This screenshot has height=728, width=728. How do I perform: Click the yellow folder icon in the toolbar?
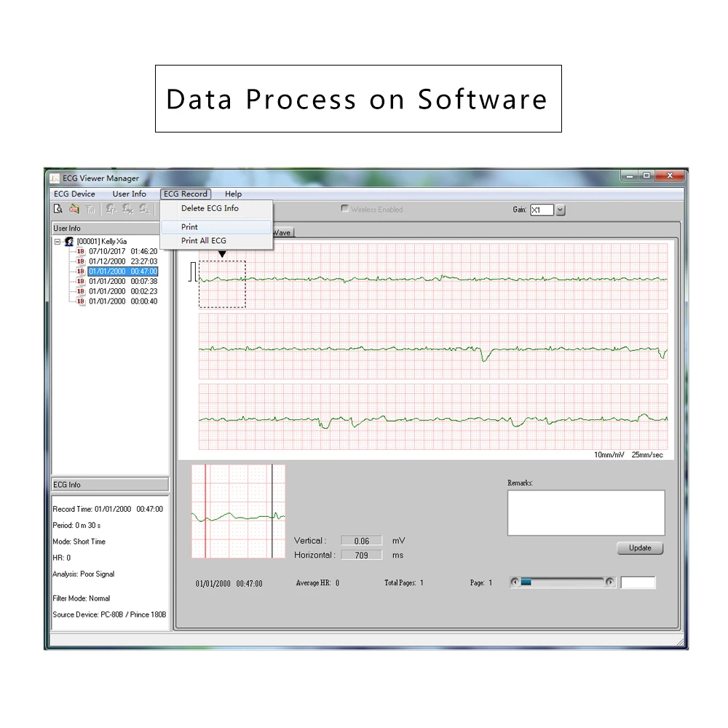point(74,209)
